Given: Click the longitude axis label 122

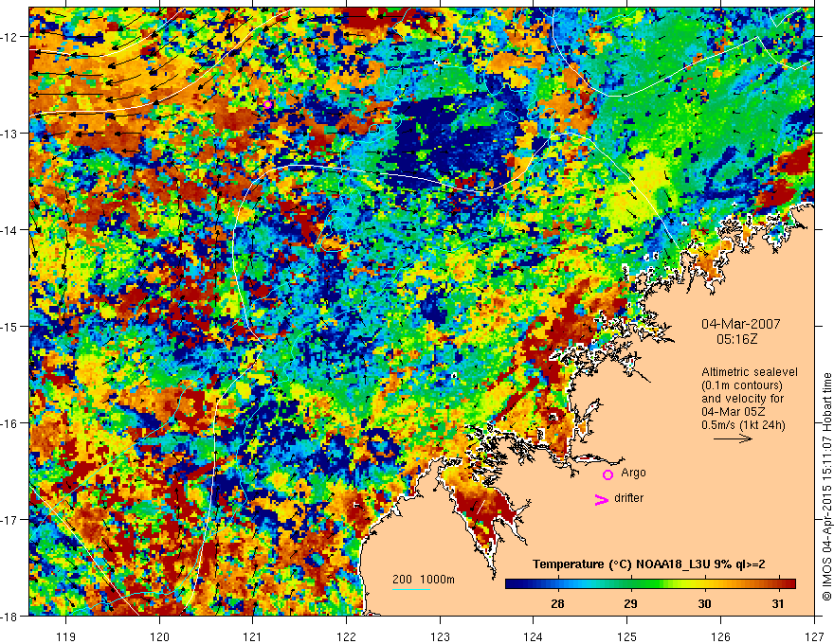Looking at the screenshot, I should point(346,636).
